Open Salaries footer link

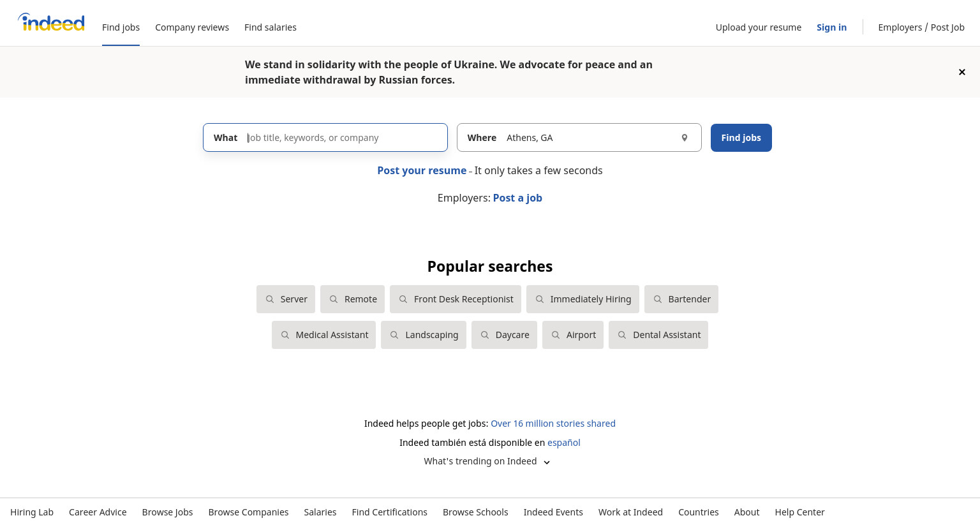[320, 512]
